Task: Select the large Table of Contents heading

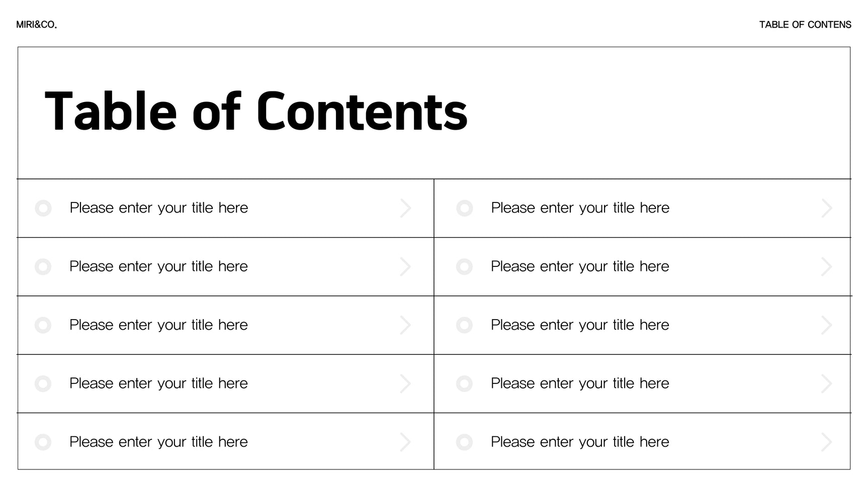Action: pyautogui.click(x=256, y=111)
